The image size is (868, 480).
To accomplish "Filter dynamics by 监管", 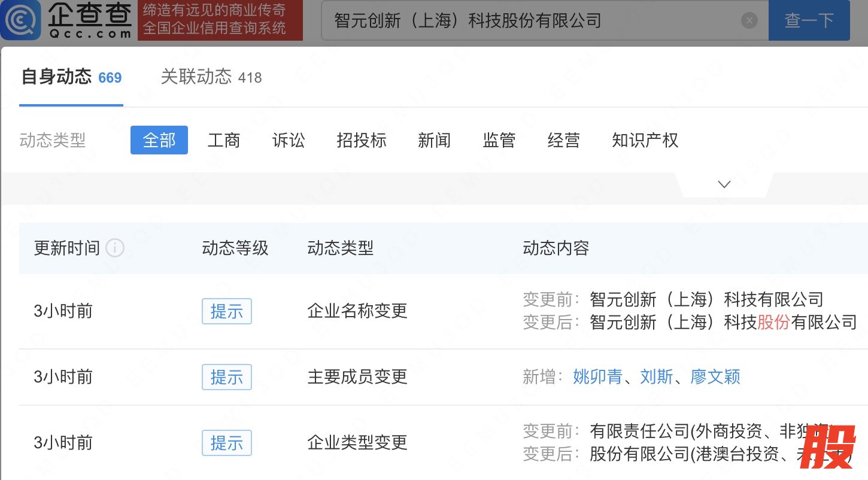I will [x=499, y=140].
